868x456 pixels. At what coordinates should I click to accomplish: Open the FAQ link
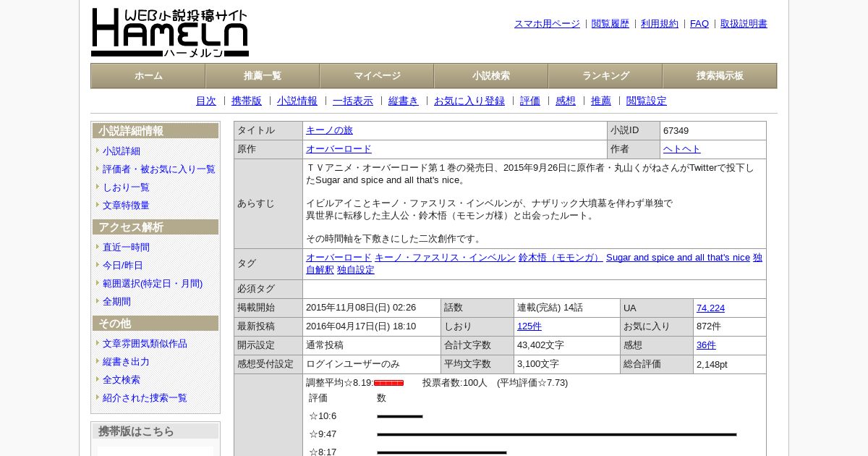[x=699, y=24]
